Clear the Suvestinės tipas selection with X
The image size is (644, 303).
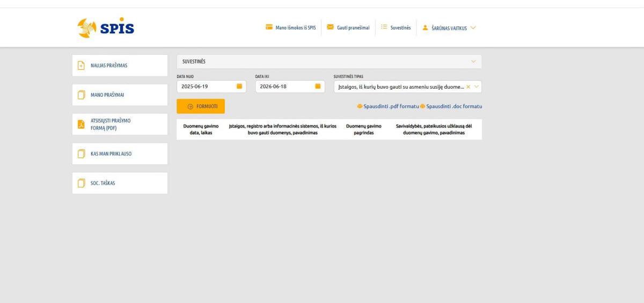click(468, 86)
